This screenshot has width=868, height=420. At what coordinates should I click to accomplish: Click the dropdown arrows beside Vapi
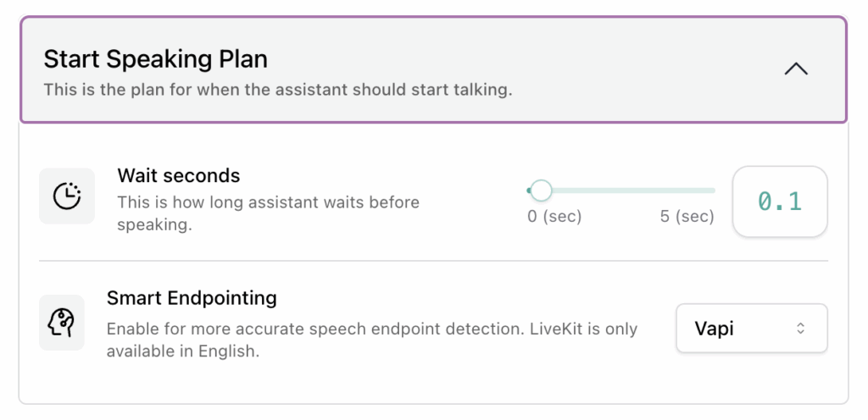[x=800, y=329]
